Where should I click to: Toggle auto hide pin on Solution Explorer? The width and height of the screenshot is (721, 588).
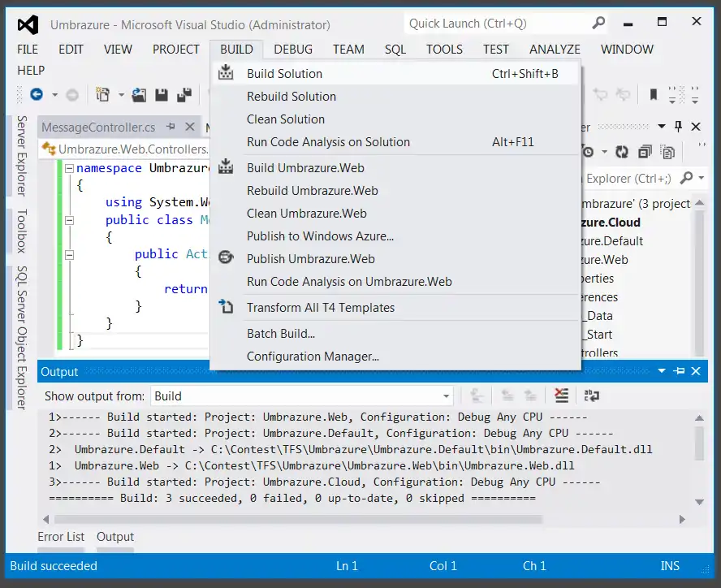coord(678,126)
